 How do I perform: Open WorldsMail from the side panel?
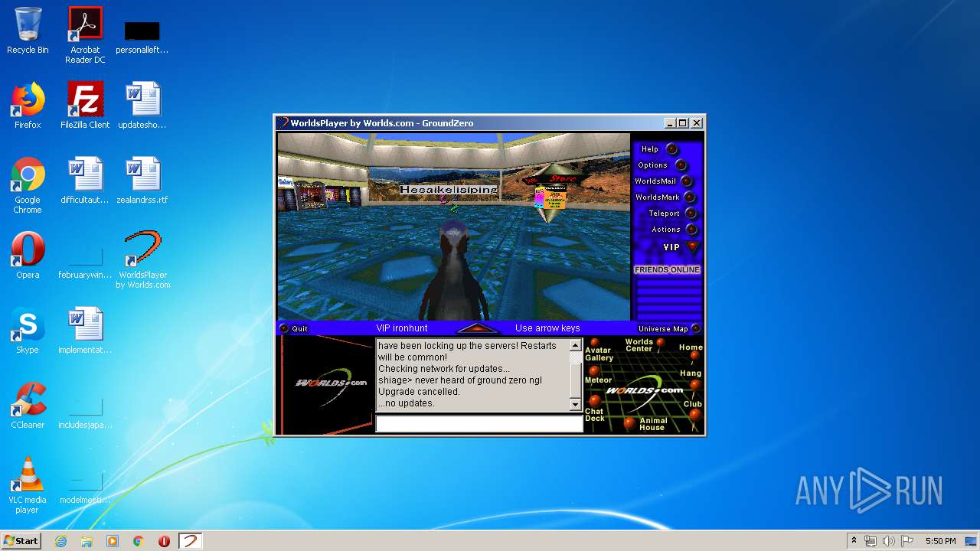[x=664, y=181]
